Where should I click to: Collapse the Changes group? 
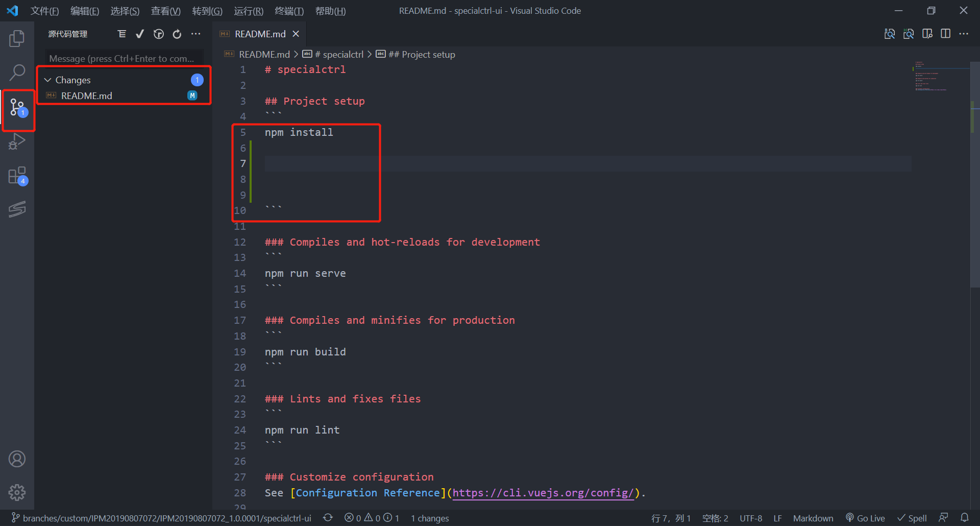[47, 80]
